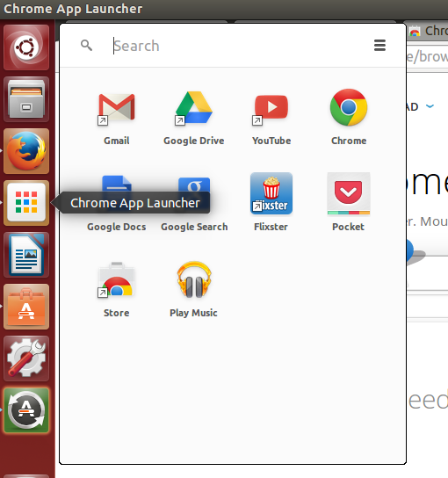Screen dimensions: 448x478
Task: Launch Play Music app
Action: (x=194, y=279)
